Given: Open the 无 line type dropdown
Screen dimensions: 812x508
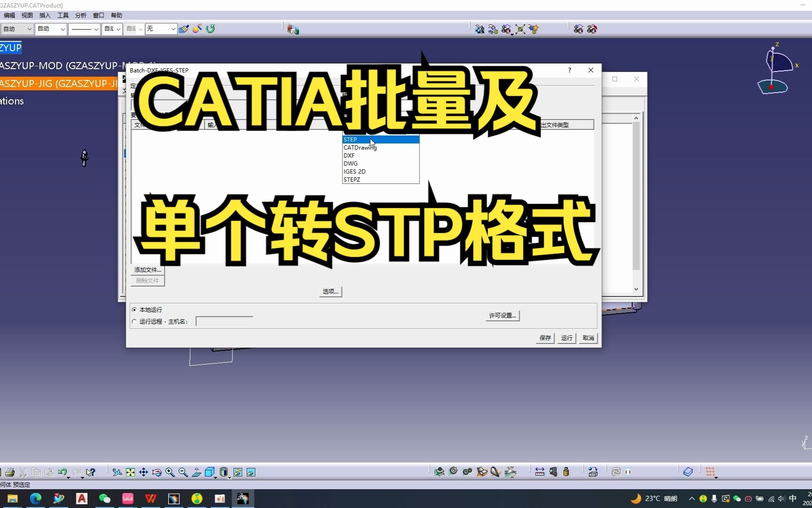Looking at the screenshot, I should point(173,29).
